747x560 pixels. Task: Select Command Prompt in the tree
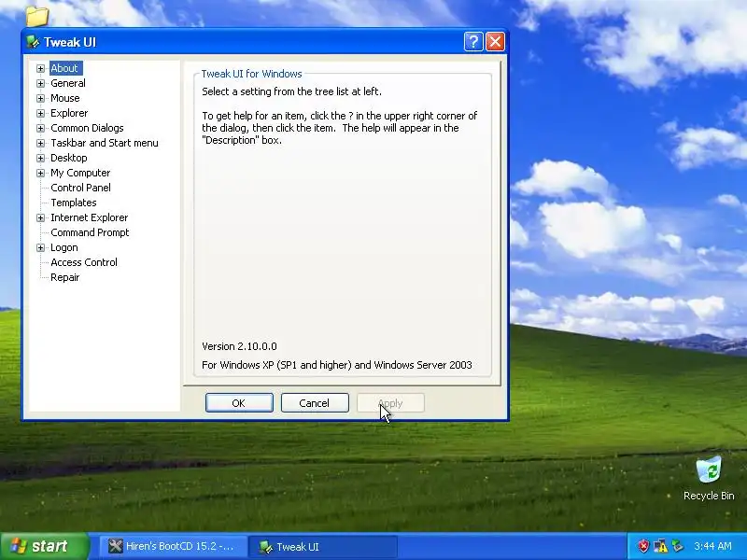(90, 232)
